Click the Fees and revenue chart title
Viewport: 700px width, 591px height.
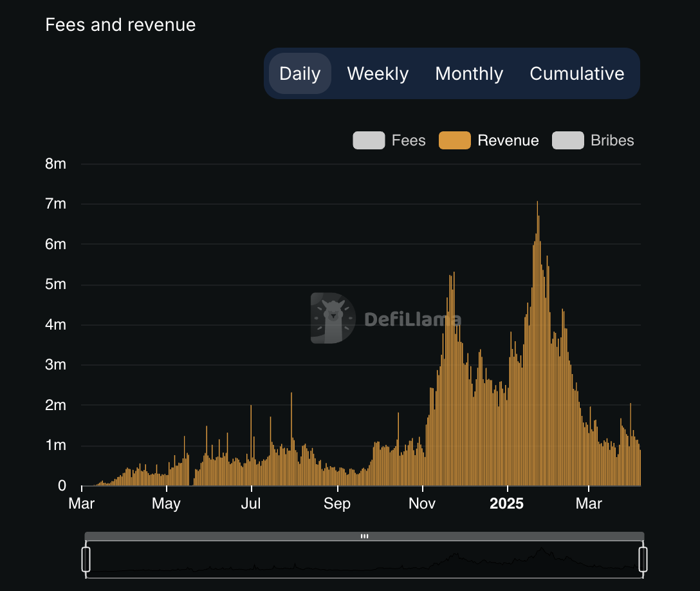coord(120,24)
